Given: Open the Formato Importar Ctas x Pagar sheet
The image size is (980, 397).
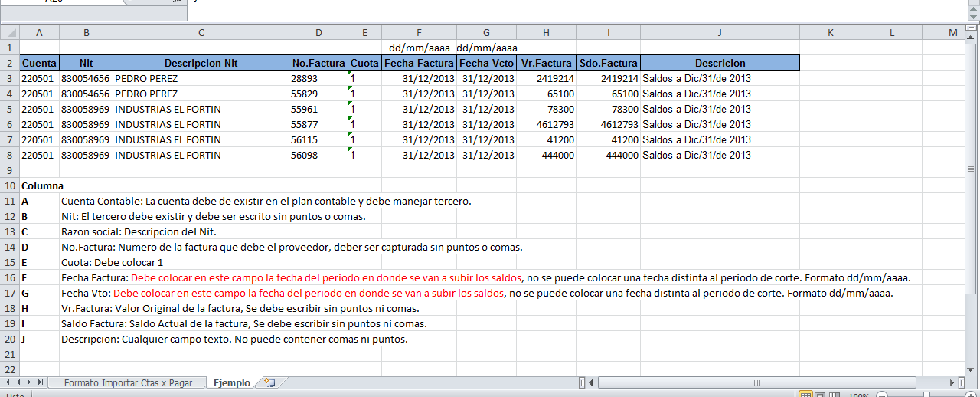Looking at the screenshot, I should 128,382.
